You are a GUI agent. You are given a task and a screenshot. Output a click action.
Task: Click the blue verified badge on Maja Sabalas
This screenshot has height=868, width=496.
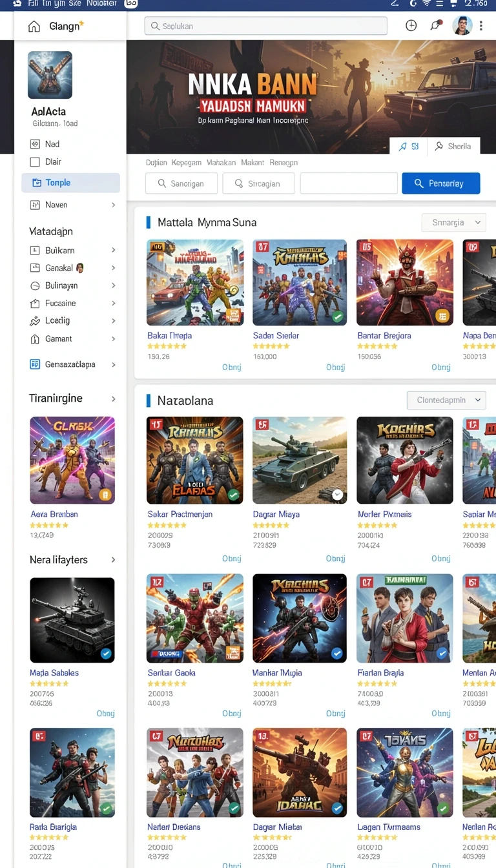pyautogui.click(x=106, y=654)
